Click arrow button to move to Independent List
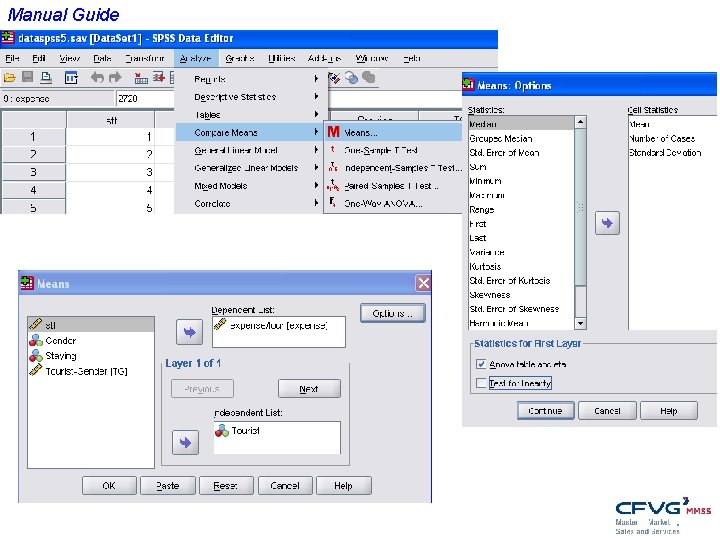 (186, 442)
